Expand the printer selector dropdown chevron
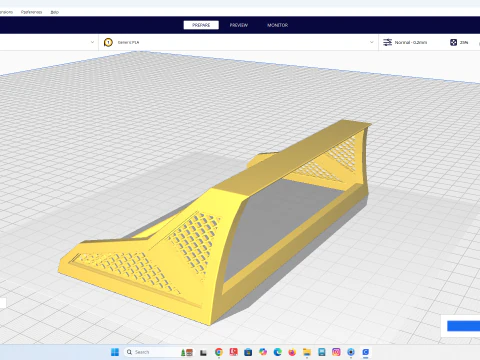 click(x=92, y=42)
